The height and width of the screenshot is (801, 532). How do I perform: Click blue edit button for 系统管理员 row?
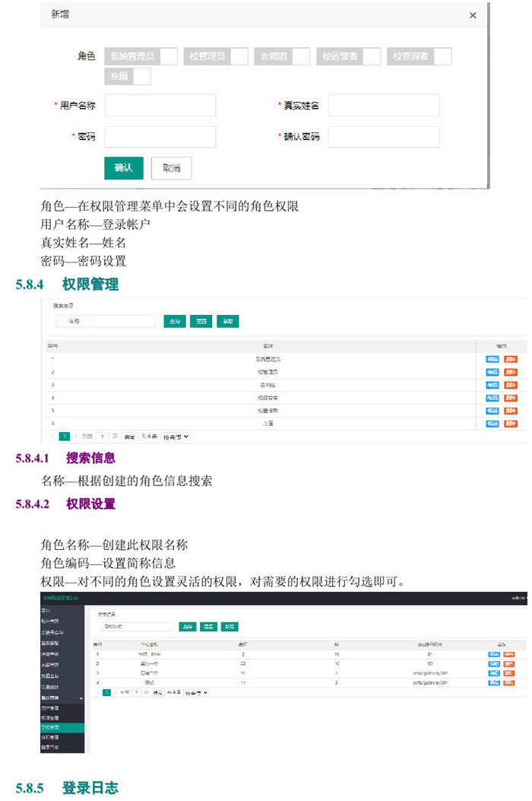click(492, 359)
